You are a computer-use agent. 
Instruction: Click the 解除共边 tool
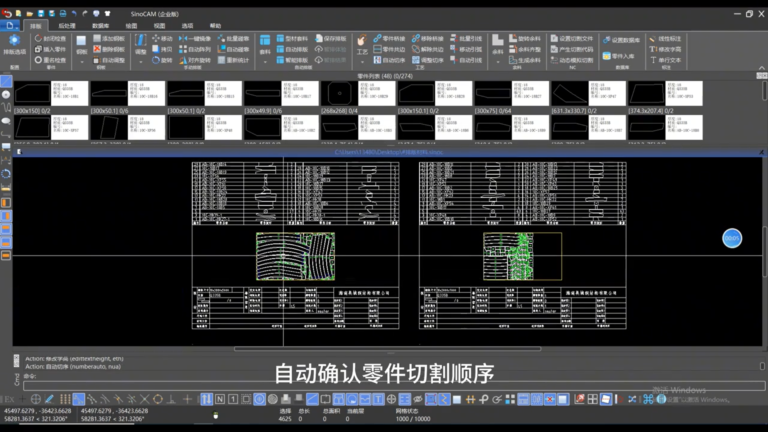coord(428,49)
